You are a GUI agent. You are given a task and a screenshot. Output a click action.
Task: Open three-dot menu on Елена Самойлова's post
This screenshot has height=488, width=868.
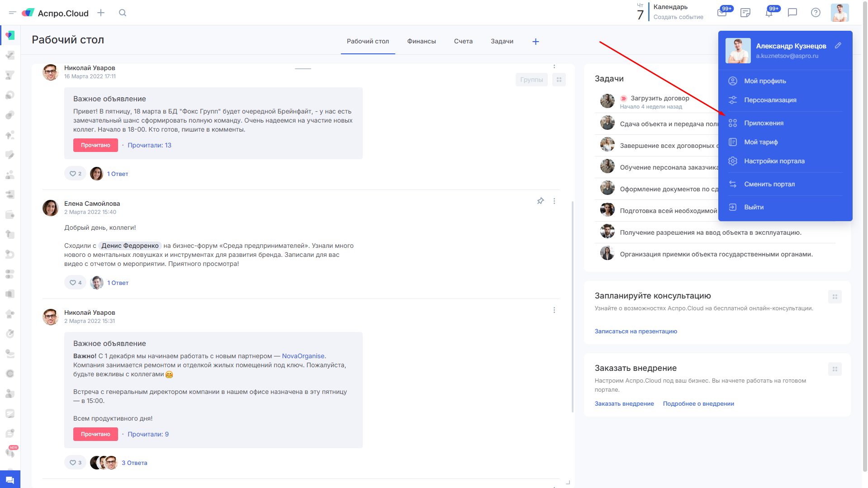pos(554,201)
